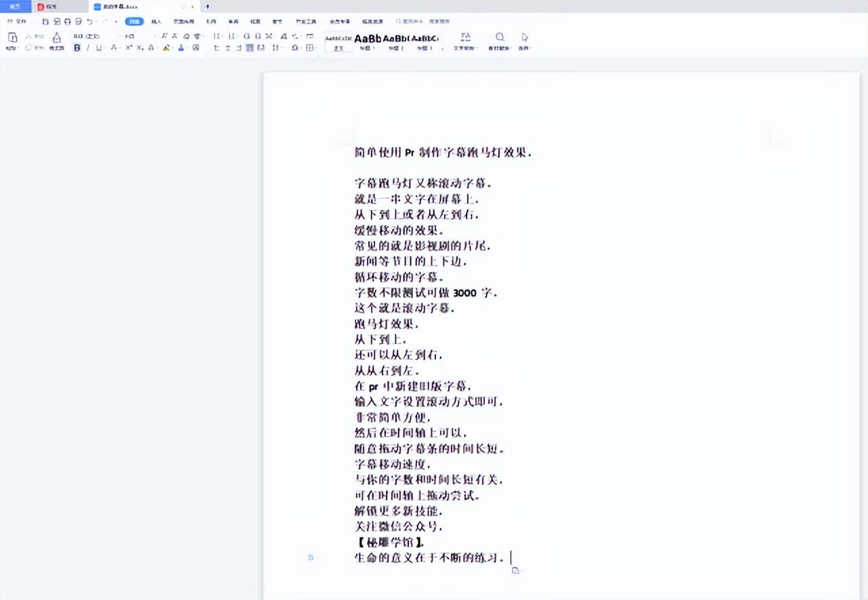Open the borders dropdown
Viewport: 868px width, 600px height.
tap(310, 47)
